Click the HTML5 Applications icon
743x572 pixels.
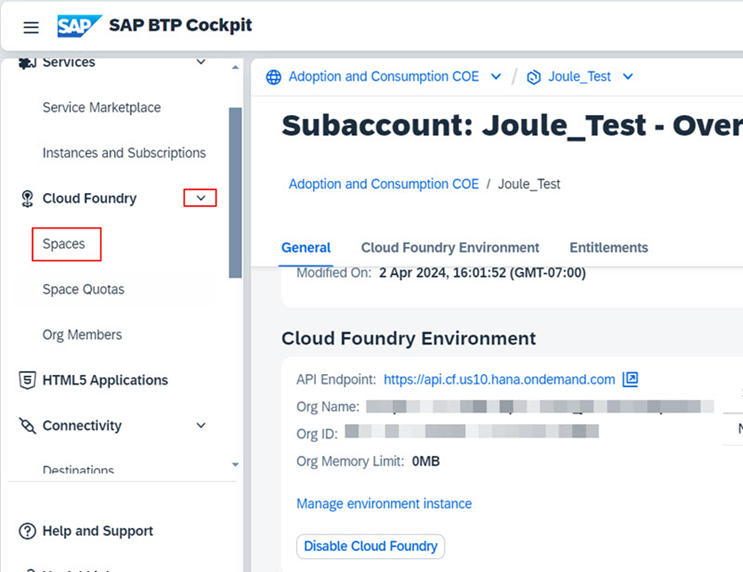click(x=27, y=380)
